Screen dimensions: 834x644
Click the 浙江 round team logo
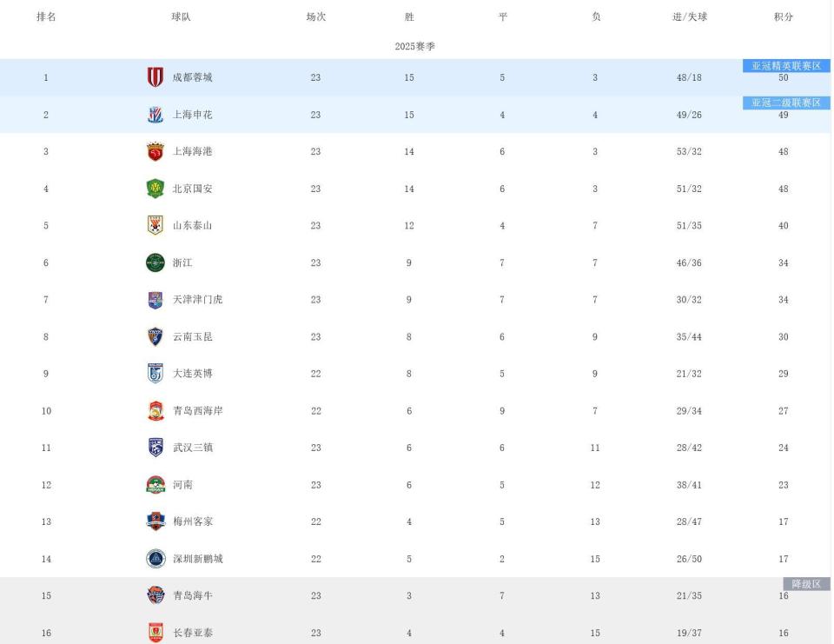pos(155,262)
